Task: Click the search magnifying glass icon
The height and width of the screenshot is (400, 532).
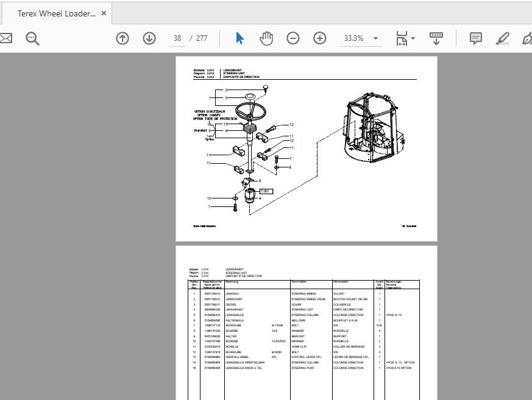Action: coord(32,38)
